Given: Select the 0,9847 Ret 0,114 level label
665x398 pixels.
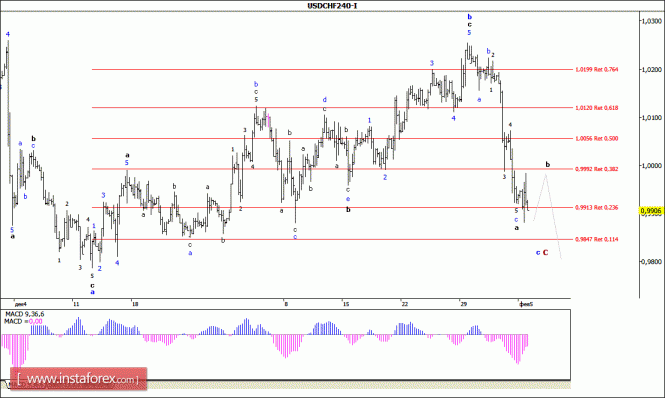Looking at the screenshot, I should pos(596,239).
